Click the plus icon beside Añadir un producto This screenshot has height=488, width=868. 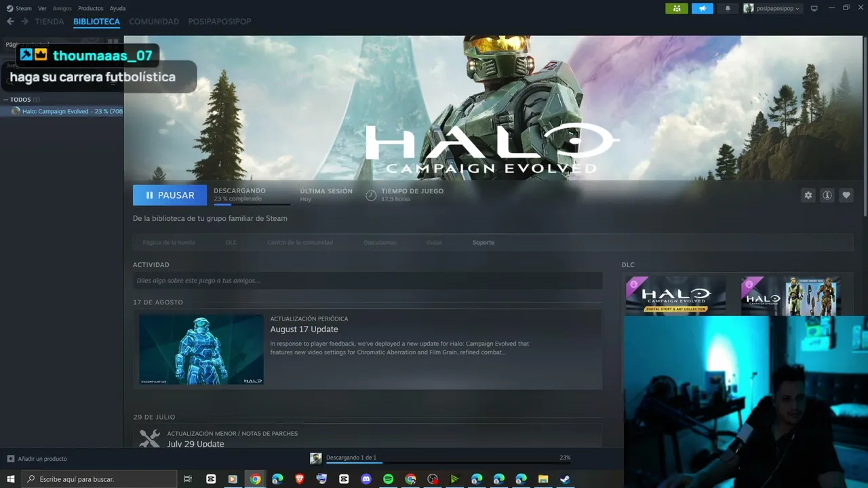coord(10,459)
